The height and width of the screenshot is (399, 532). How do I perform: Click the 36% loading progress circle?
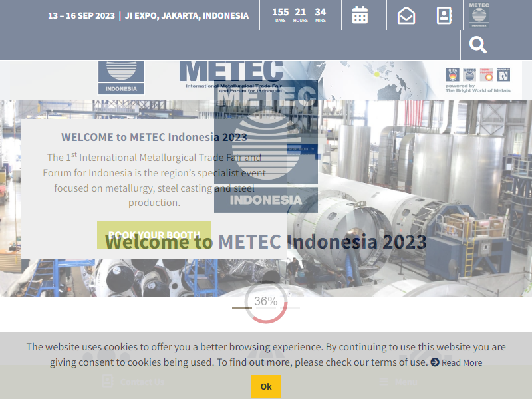tap(266, 301)
